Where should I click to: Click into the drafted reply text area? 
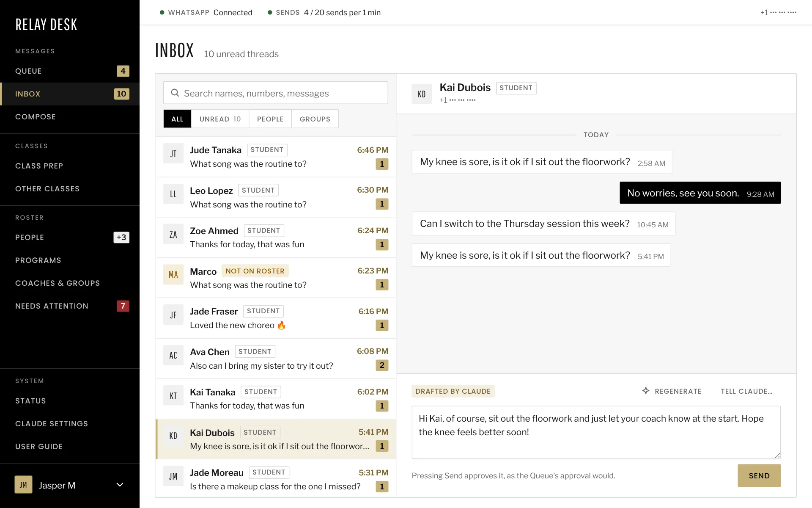[x=596, y=432]
